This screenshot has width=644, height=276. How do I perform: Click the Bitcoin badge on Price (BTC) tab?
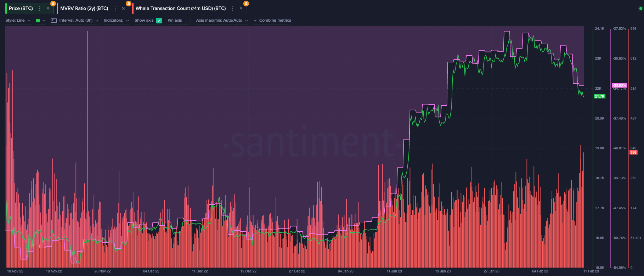click(x=53, y=4)
